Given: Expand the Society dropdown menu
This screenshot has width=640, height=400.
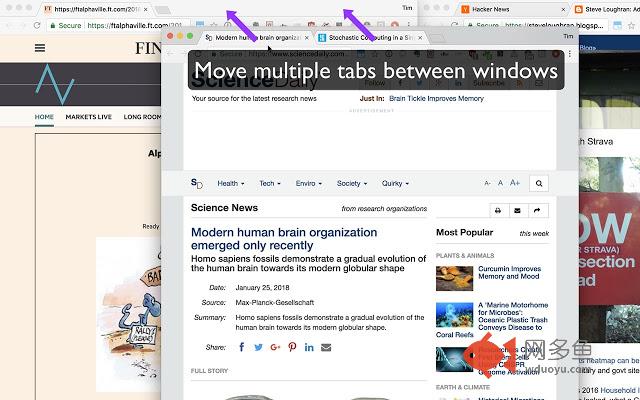Looking at the screenshot, I should 352,184.
